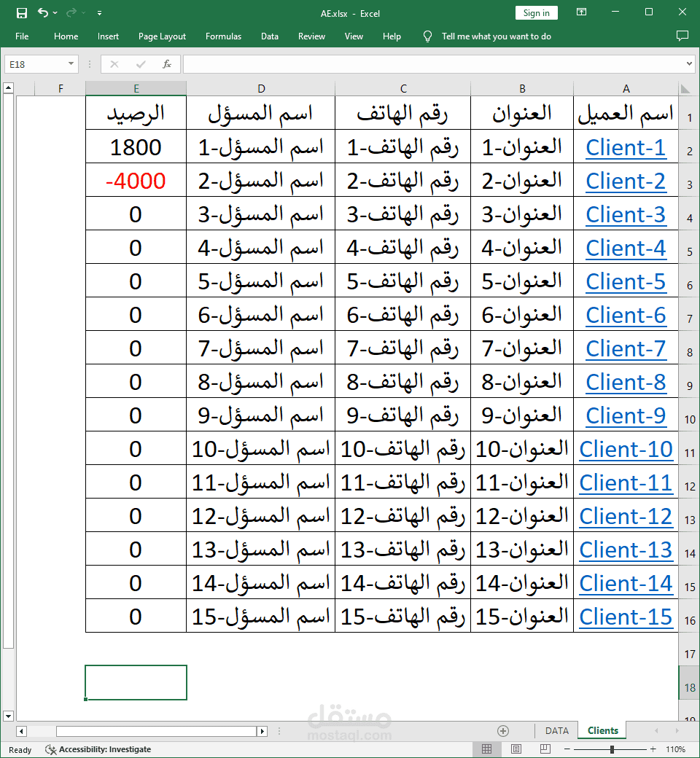
Task: Click the Undo icon
Action: pyautogui.click(x=42, y=12)
